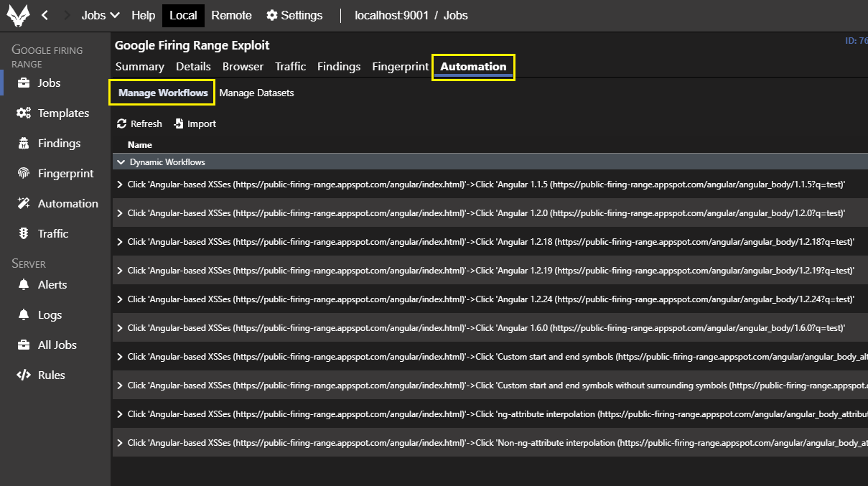
Task: Expand the Angular 1.2.24 workflow row
Action: pos(120,299)
